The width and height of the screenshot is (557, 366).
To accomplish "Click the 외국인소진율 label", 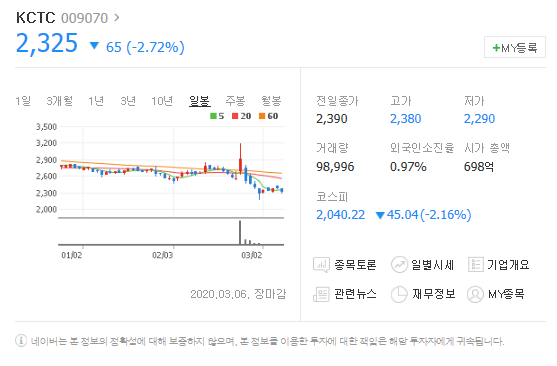I will [x=422, y=148].
